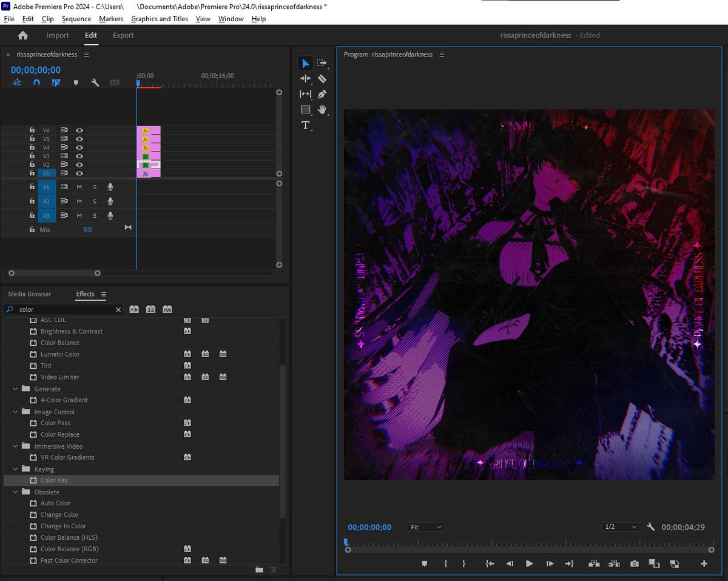Select the Razor tool
The image size is (728, 581).
coord(322,78)
